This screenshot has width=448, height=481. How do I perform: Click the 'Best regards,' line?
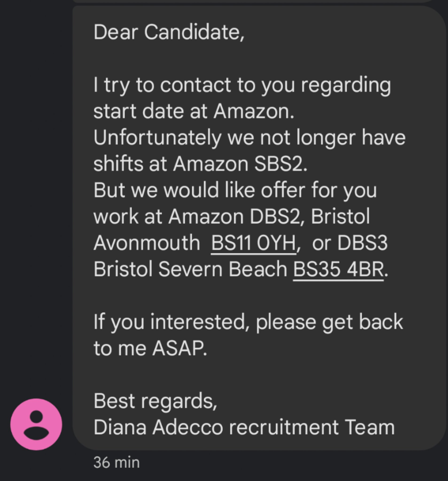pos(155,401)
